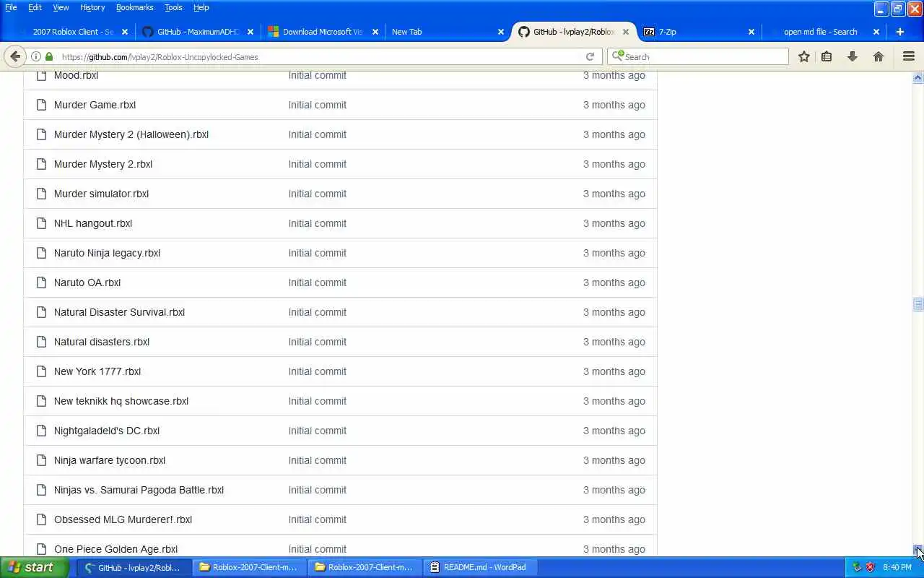Click file icon beside Murder Game.rbxl
Viewport: 924px width, 578px height.
[x=41, y=105]
